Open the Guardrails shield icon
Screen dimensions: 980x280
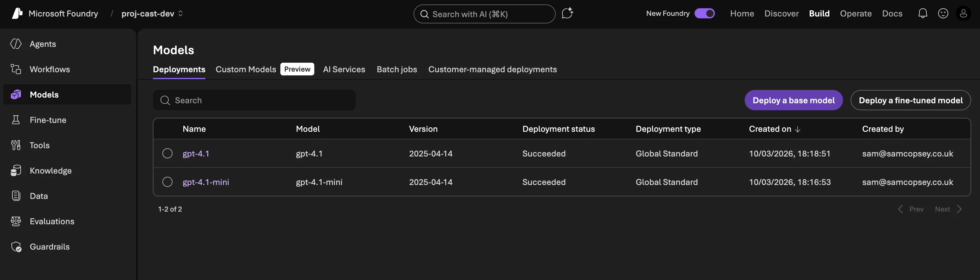[16, 246]
